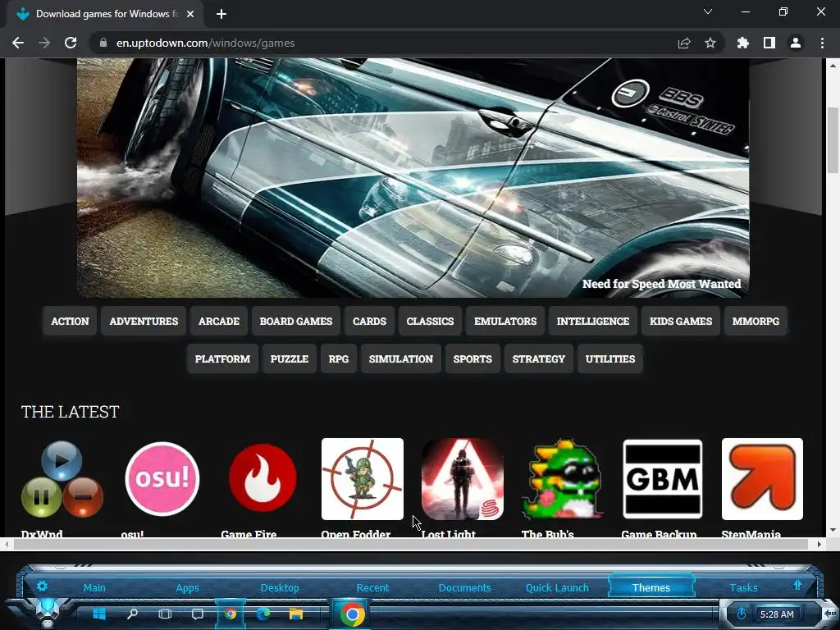
Task: Open the DxWnd app icon
Action: [x=62, y=479]
